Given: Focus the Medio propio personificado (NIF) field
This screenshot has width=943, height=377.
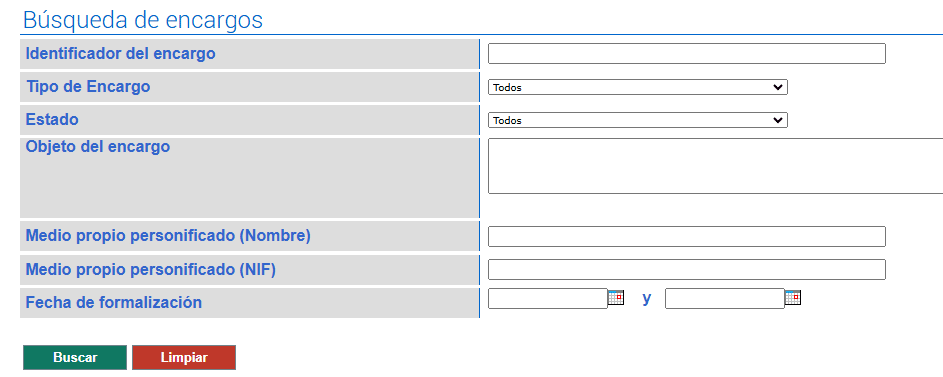Looking at the screenshot, I should pos(687,269).
